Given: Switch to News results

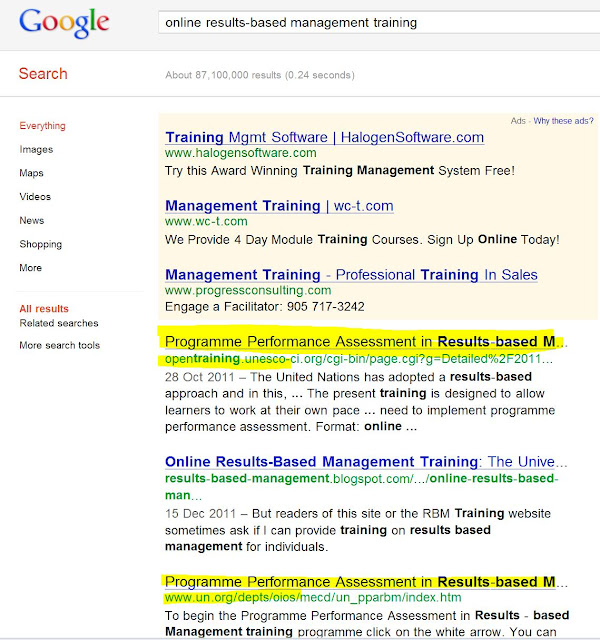Looking at the screenshot, I should point(32,220).
